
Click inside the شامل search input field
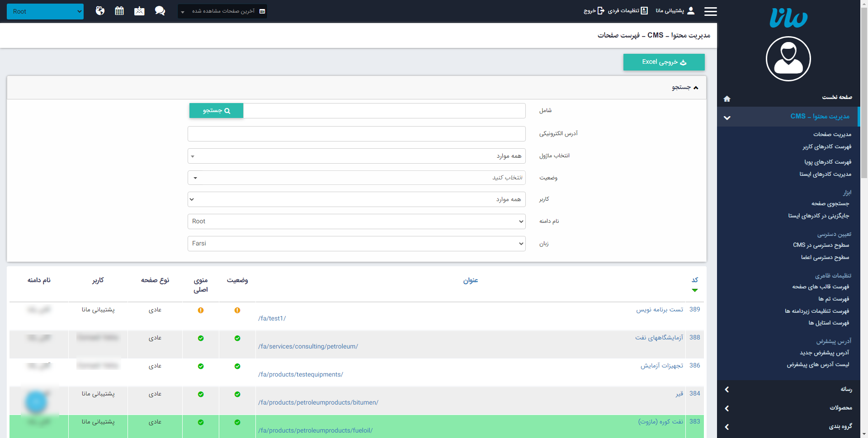click(384, 110)
